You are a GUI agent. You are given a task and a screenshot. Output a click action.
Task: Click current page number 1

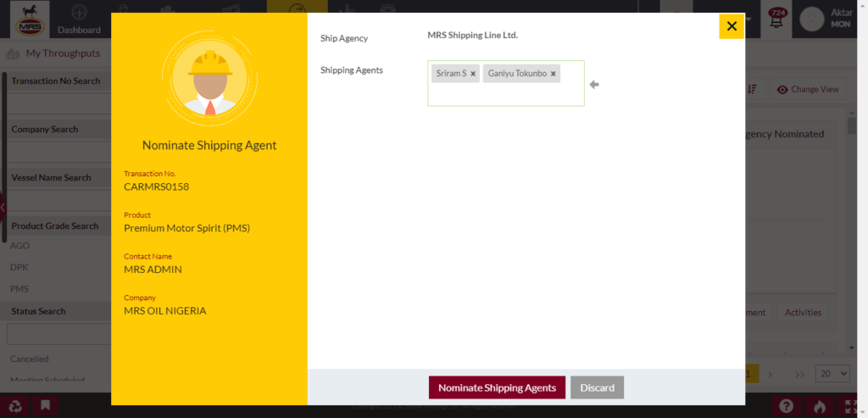(x=748, y=374)
